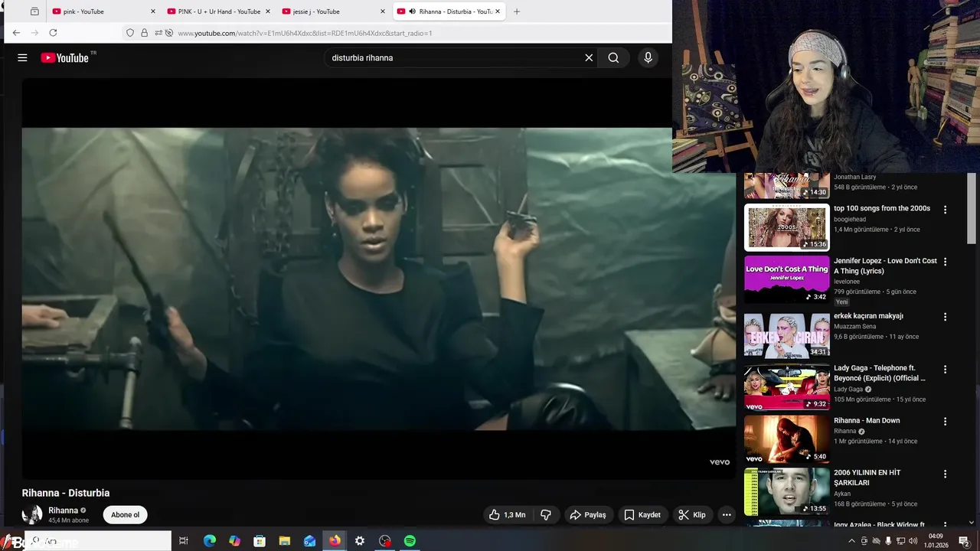Close the 'pink - YouTube' tab

pos(152,11)
